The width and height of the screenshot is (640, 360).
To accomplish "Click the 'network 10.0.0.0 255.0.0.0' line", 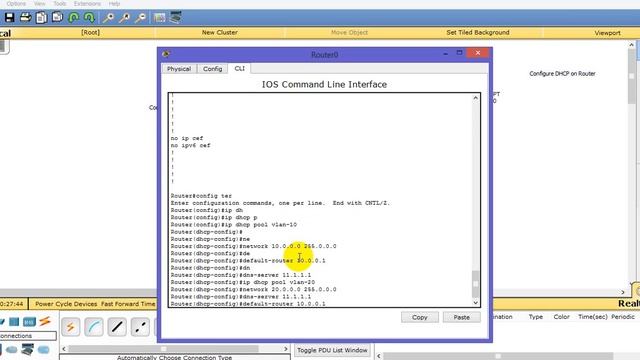I will coord(253,246).
